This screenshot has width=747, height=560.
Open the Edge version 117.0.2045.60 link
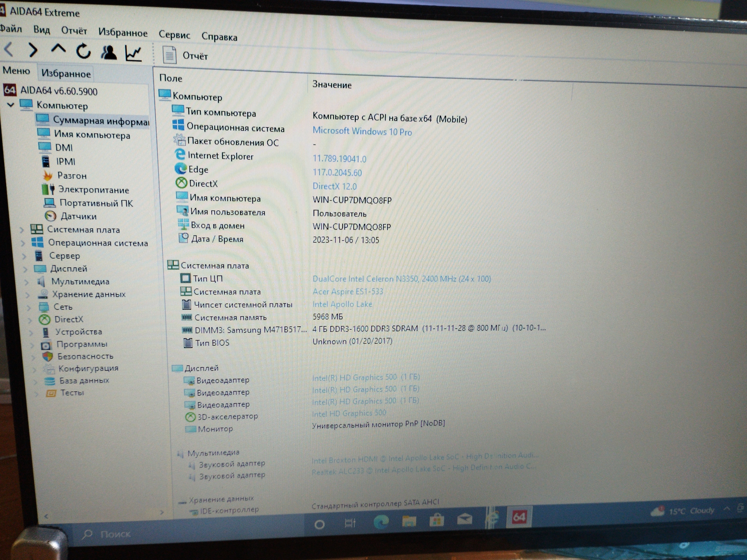337,172
